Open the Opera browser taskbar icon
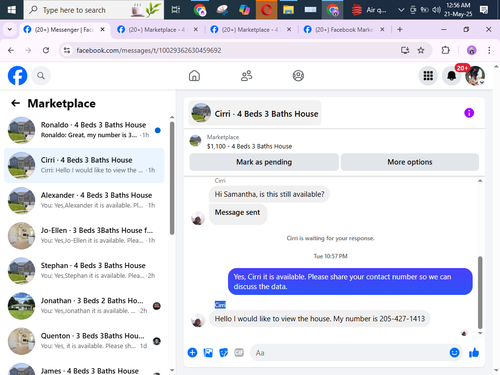Viewport: 500px width, 375px height. point(266,10)
